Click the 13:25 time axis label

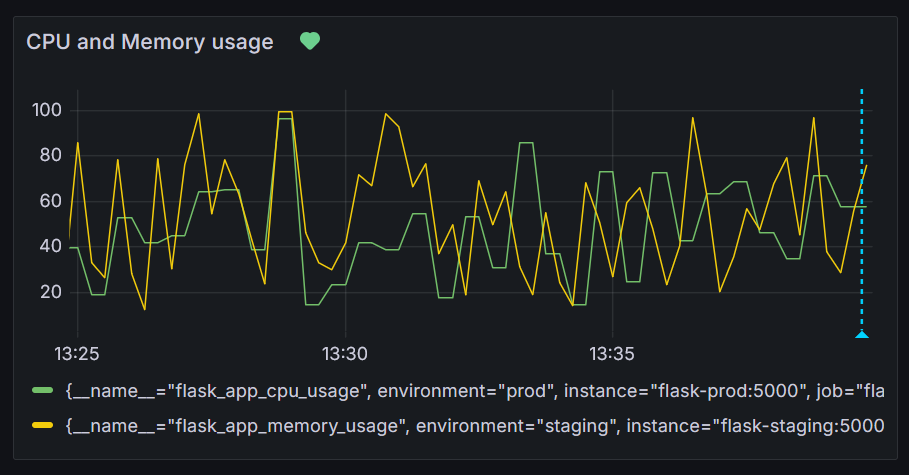(78, 354)
